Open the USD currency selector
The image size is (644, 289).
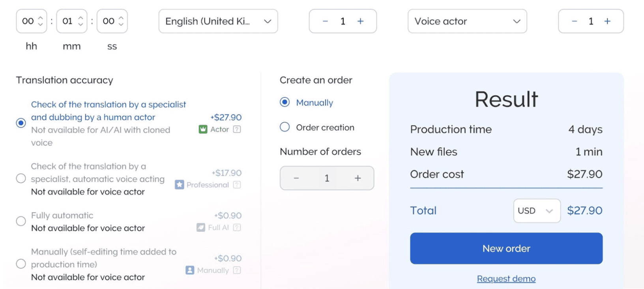click(536, 211)
